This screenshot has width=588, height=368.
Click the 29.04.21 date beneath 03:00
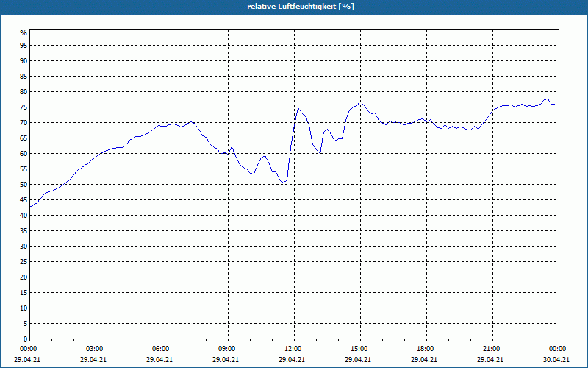click(x=93, y=360)
